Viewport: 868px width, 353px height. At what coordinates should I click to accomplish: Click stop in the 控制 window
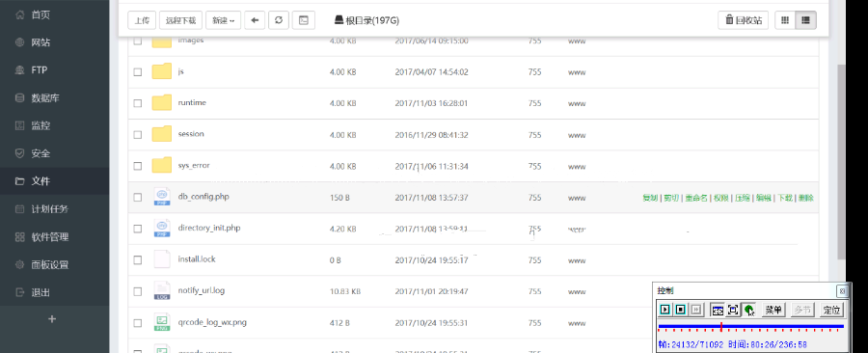(681, 310)
